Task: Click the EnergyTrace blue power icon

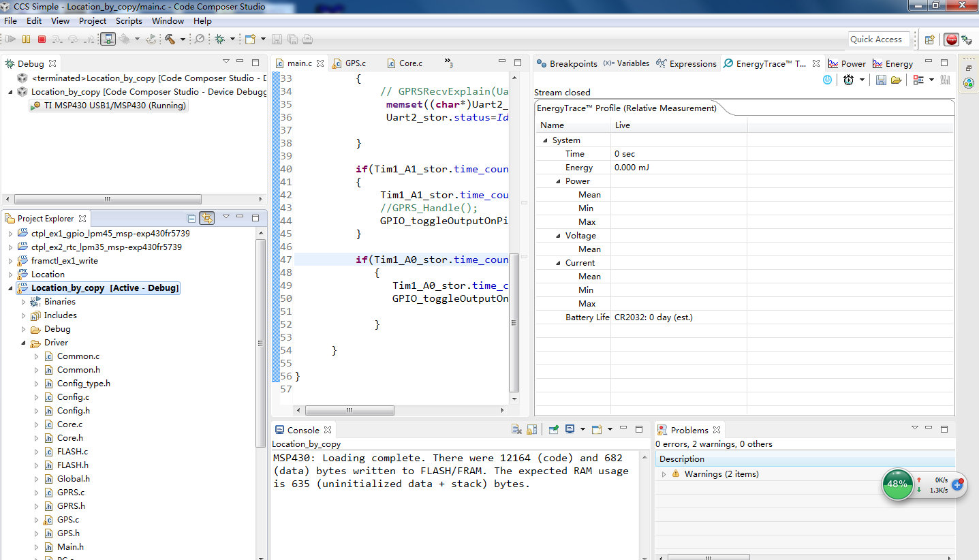Action: [827, 80]
